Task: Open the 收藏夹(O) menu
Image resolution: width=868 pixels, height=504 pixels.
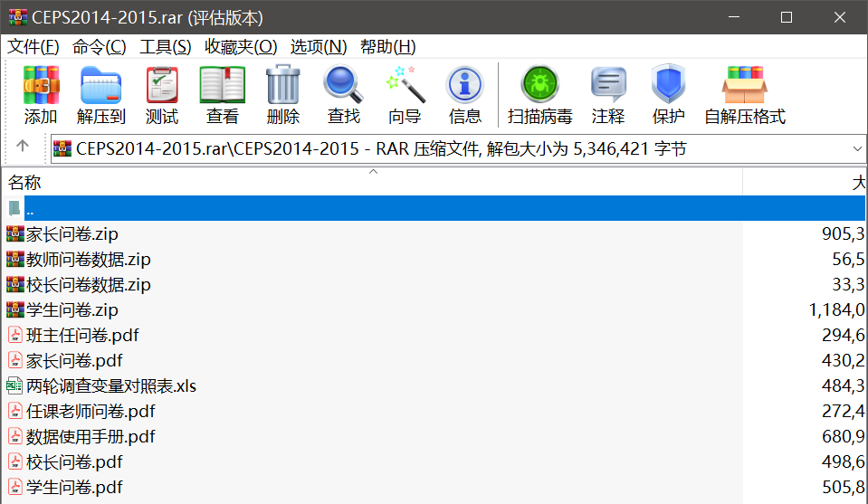Action: 241,47
